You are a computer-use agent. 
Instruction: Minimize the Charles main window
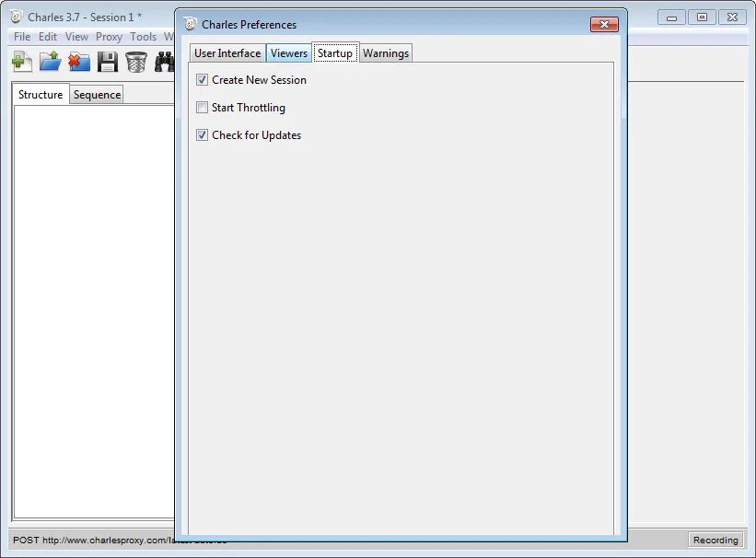click(671, 17)
